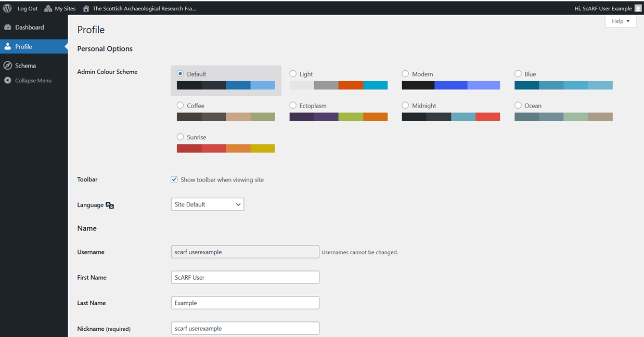
Task: Open the Dashboard menu item
Action: [x=30, y=27]
